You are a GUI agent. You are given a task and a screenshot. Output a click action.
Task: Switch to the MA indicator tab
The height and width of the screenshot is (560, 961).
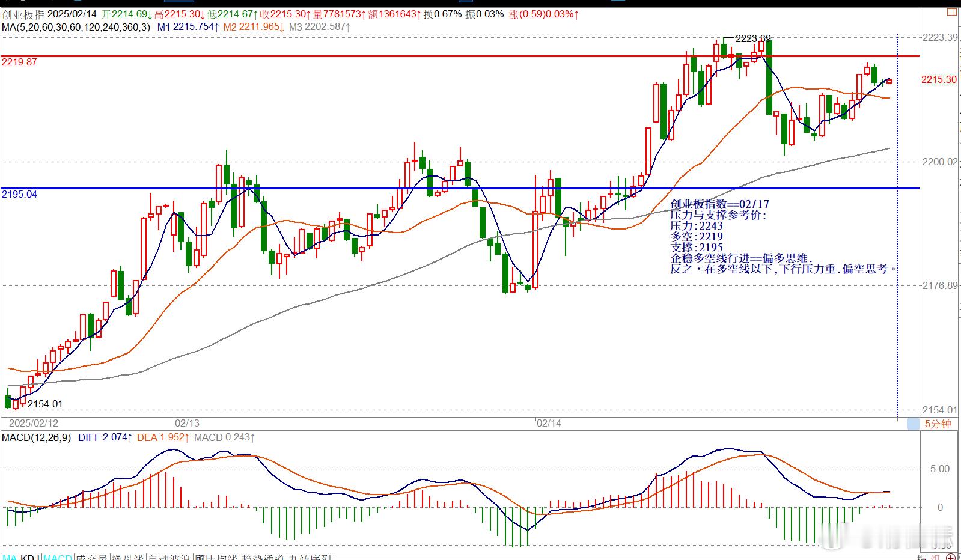(9, 558)
